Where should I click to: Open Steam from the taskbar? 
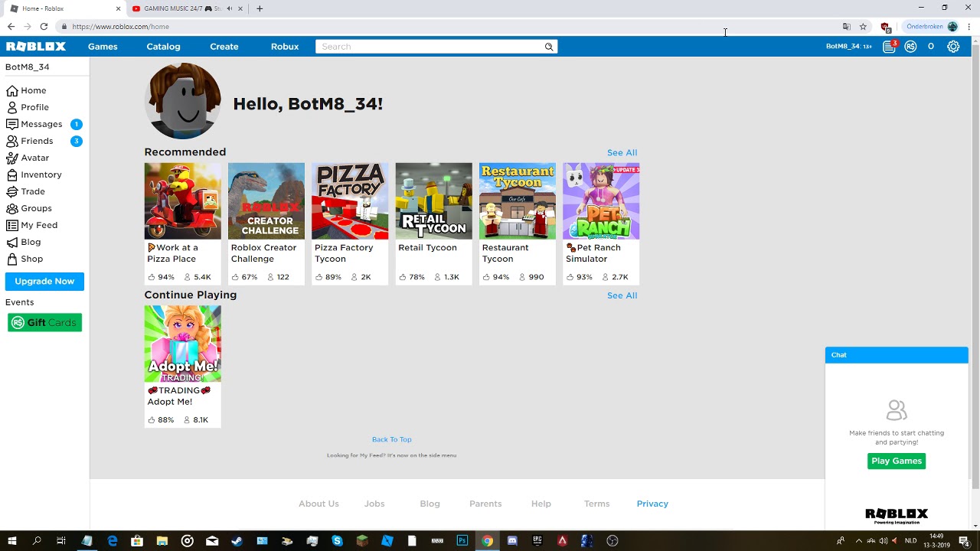pos(237,541)
